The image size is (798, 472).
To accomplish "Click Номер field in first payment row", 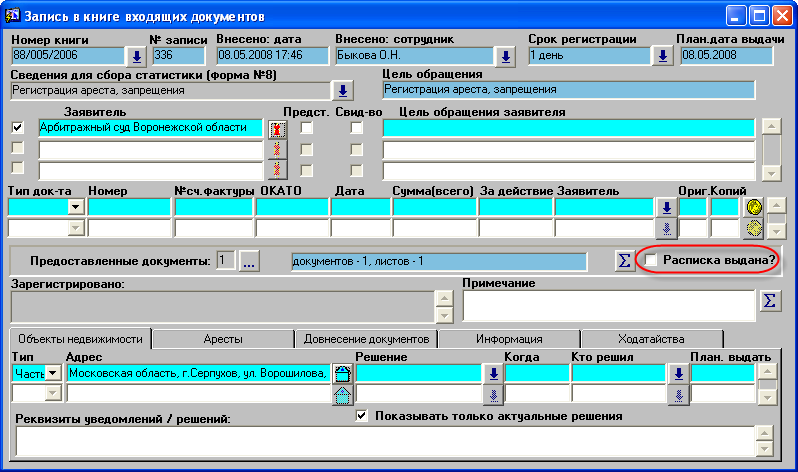I will click(x=129, y=207).
